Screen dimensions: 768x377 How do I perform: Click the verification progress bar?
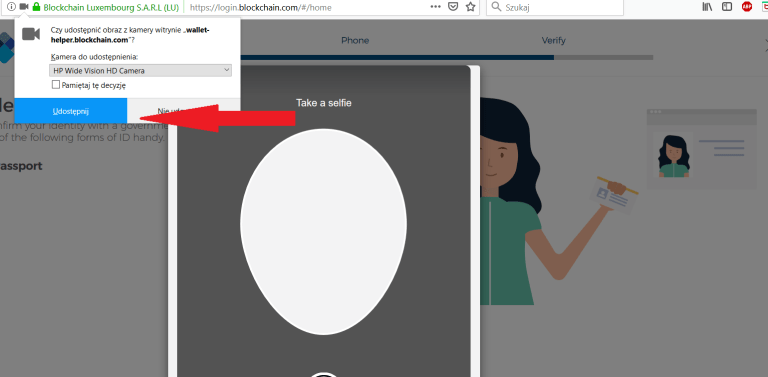coord(446,57)
